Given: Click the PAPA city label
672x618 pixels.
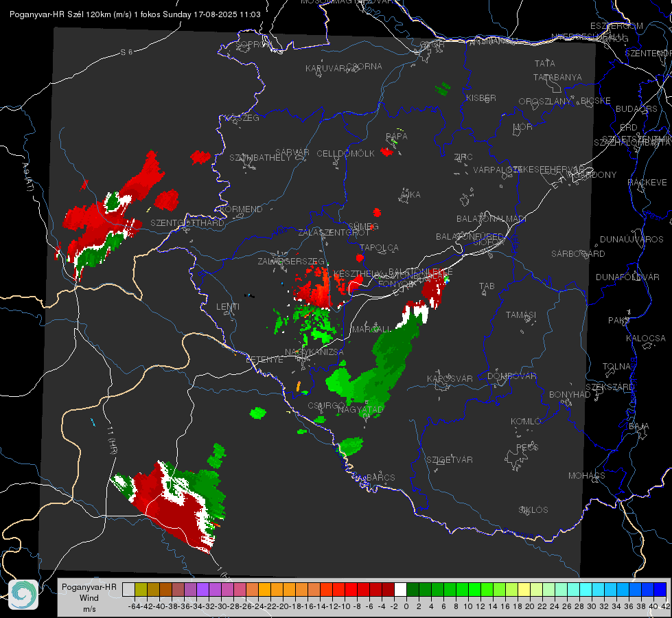Looking at the screenshot, I should [397, 137].
